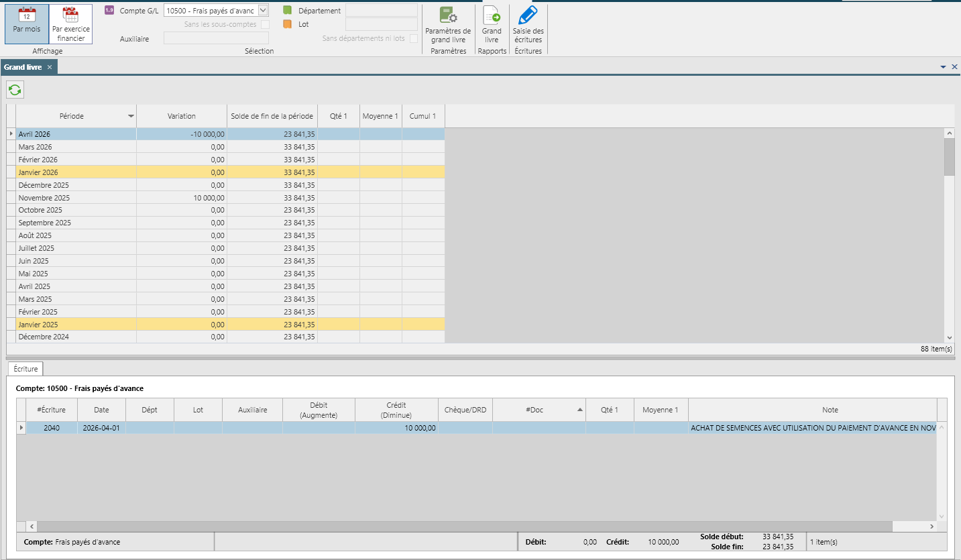
Task: Click the green Département icon
Action: [287, 10]
